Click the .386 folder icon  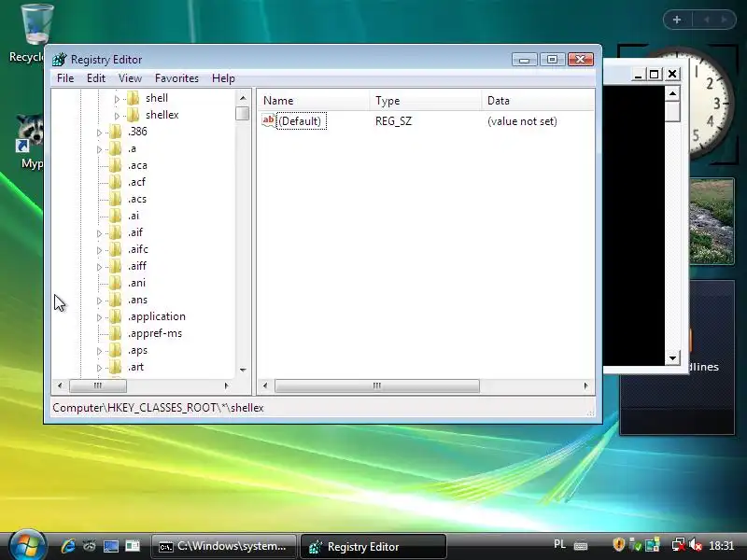115,132
